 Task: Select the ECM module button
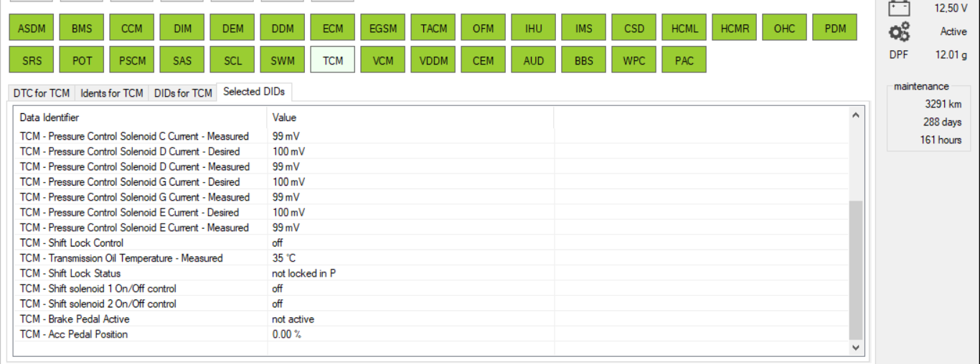pyautogui.click(x=333, y=29)
